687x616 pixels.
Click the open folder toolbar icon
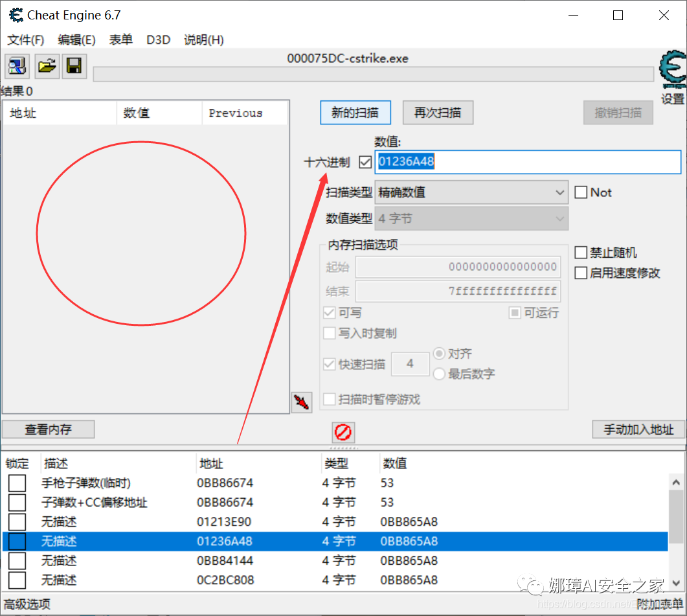tap(47, 66)
